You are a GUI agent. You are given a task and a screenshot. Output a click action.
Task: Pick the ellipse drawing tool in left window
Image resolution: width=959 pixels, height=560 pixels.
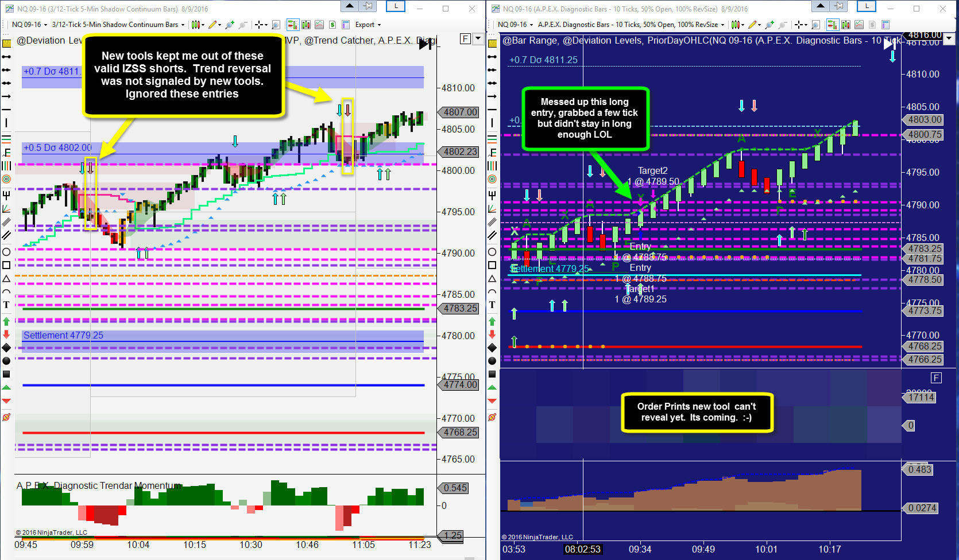(x=6, y=252)
